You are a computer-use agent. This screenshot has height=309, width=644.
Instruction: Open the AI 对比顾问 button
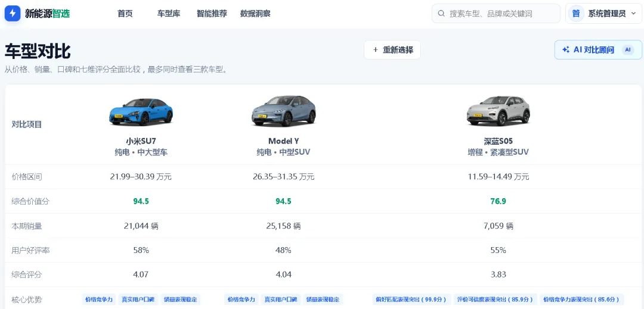click(598, 49)
